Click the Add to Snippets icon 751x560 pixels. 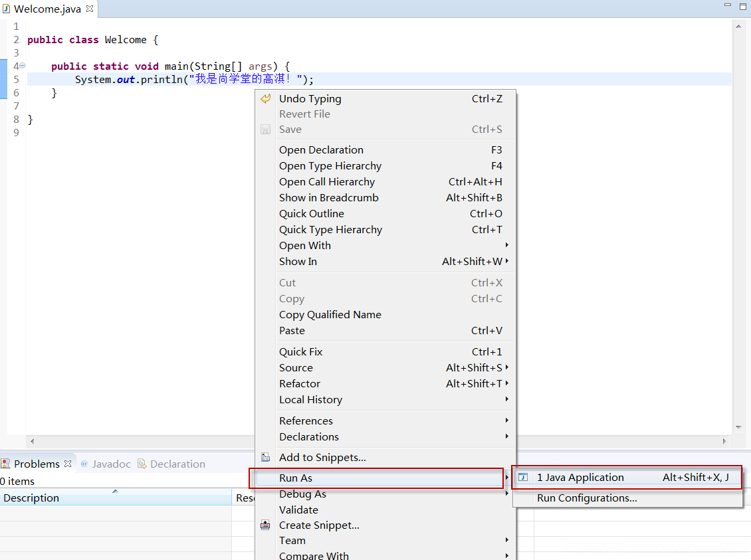[x=266, y=458]
